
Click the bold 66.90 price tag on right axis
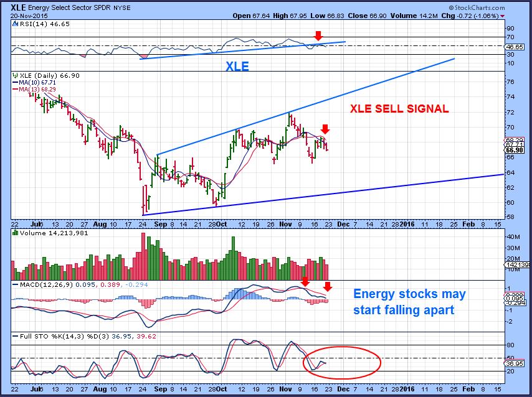(515, 150)
